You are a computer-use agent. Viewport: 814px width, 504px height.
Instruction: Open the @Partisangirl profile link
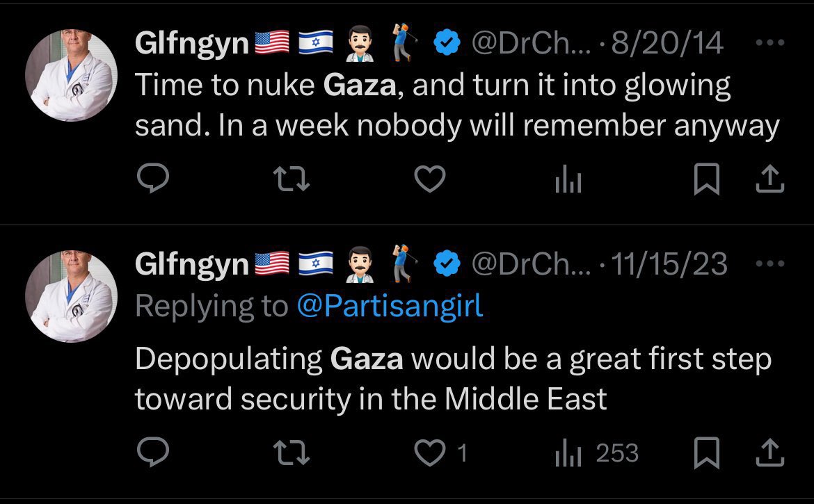[389, 306]
